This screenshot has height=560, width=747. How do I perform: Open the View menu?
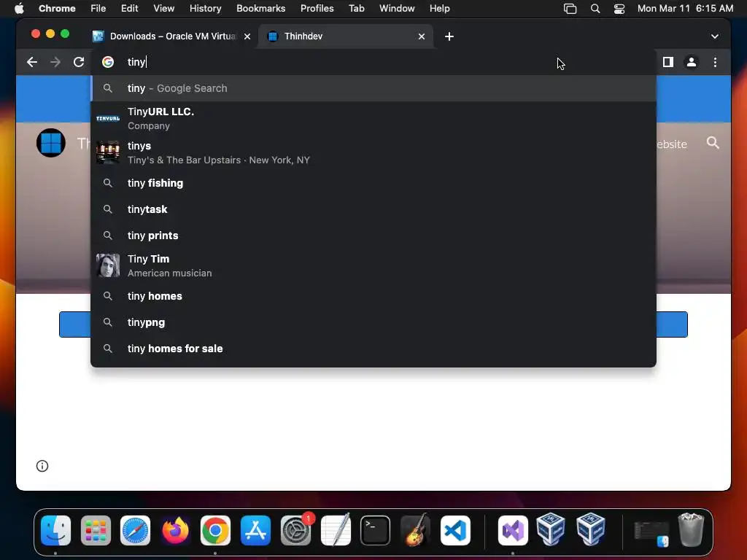(x=163, y=8)
